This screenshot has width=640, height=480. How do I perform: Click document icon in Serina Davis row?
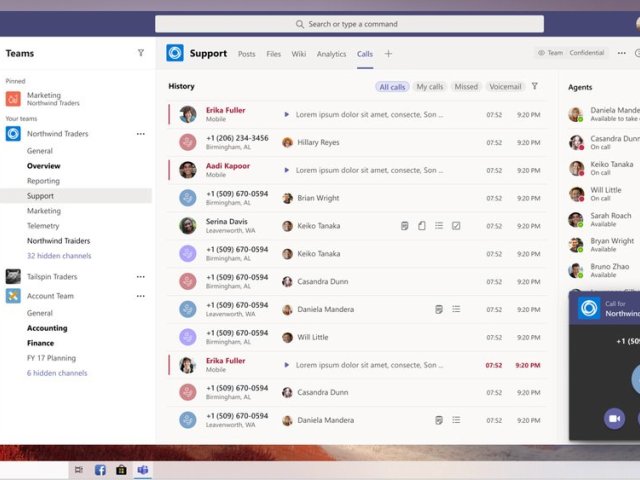coord(422,226)
